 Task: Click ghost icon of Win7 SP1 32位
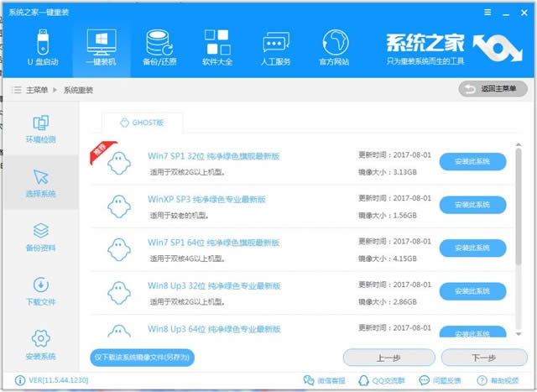click(119, 164)
